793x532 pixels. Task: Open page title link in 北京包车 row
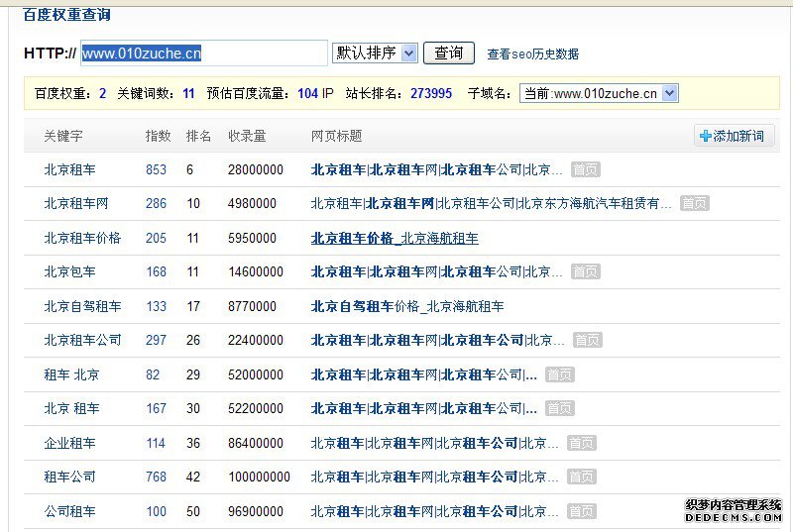(x=436, y=271)
